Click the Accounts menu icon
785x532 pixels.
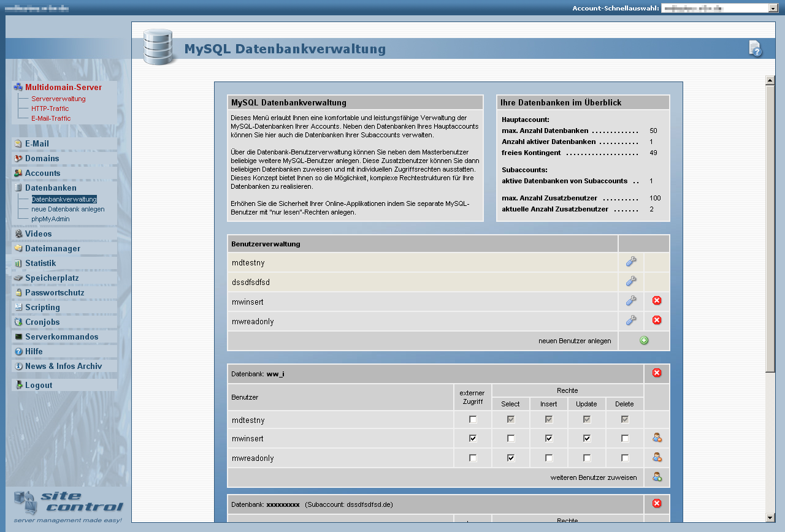[x=18, y=173]
